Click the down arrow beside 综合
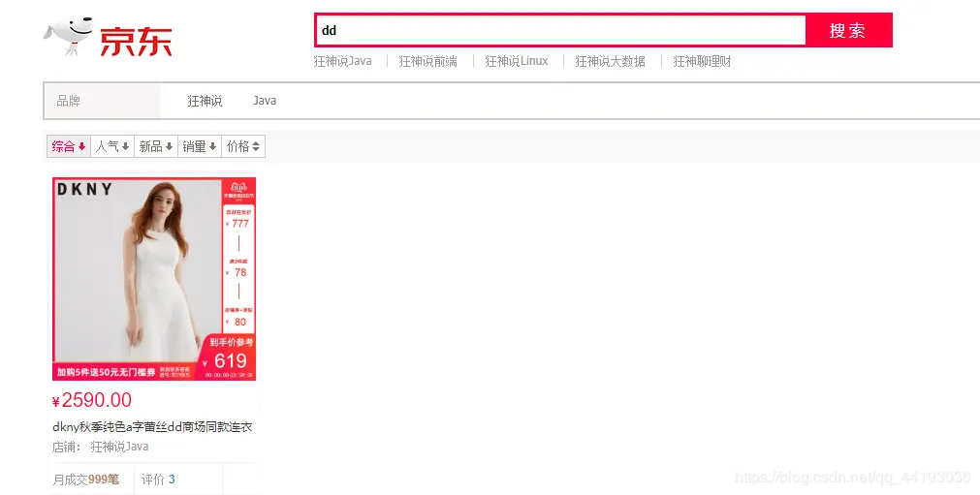The image size is (980, 495). pos(81,146)
